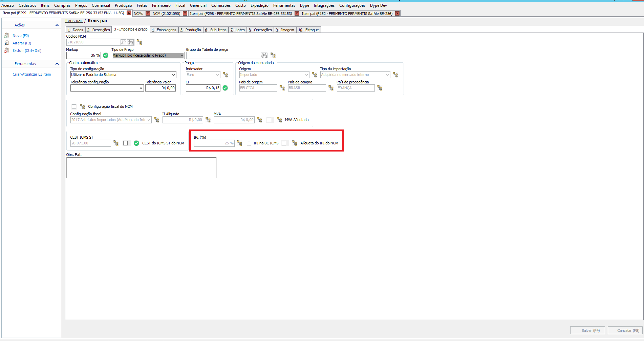Screen dimensions: 644x341
Task: Click the tree icon beside II Alíquota field
Action: 208,120
